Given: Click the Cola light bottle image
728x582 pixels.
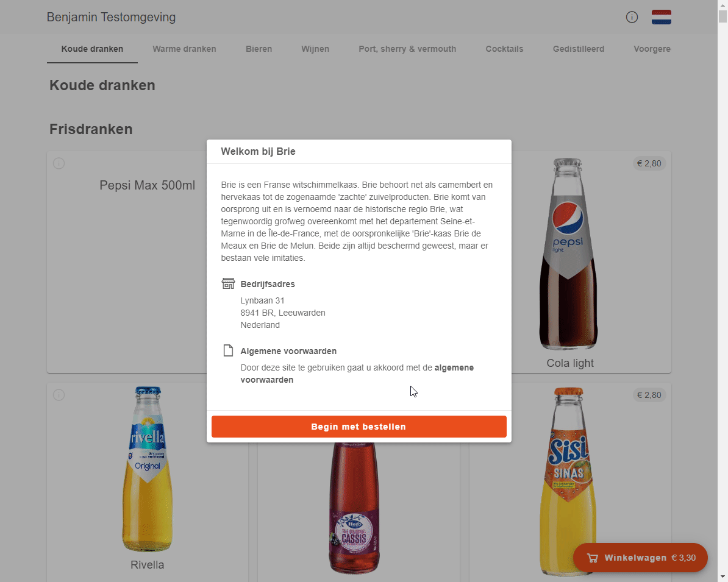Looking at the screenshot, I should 568,254.
